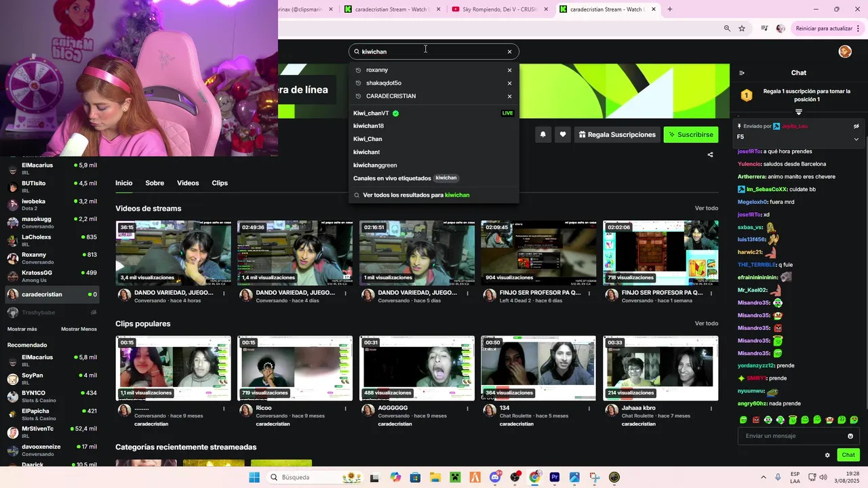Switch to the Sobre tab

point(155,183)
